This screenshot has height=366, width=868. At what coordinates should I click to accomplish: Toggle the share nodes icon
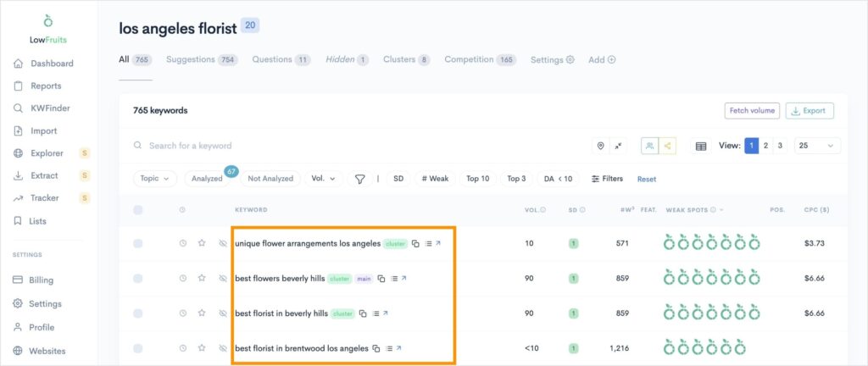coord(667,146)
